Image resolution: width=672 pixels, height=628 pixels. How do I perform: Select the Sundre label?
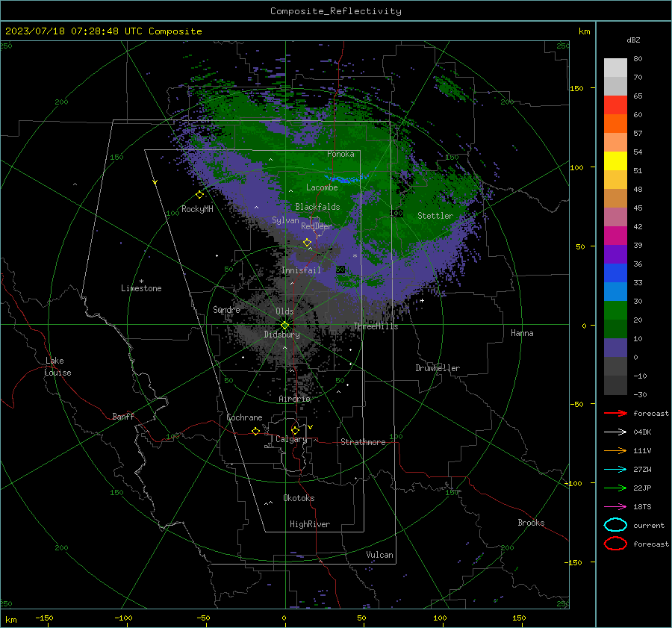[x=226, y=309]
